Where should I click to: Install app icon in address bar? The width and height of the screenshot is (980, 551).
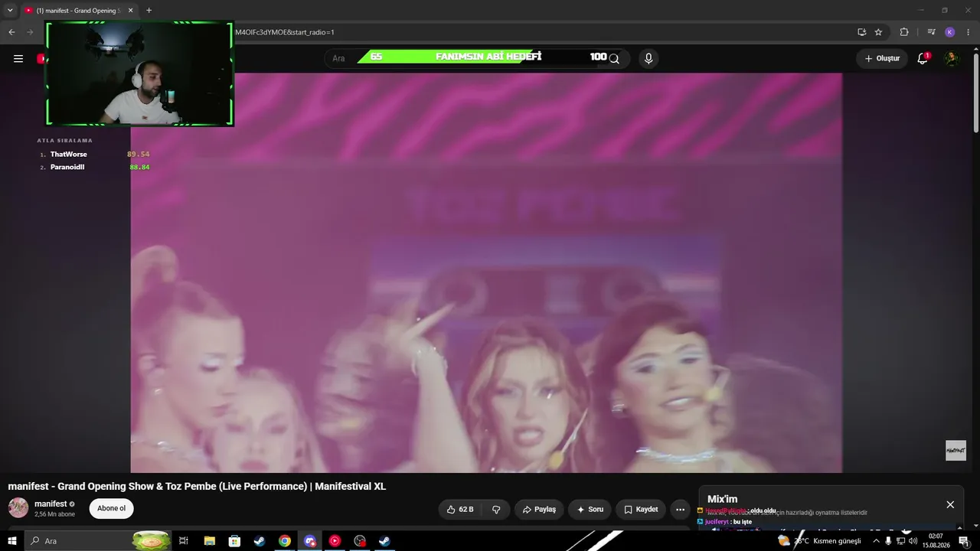[x=861, y=32]
